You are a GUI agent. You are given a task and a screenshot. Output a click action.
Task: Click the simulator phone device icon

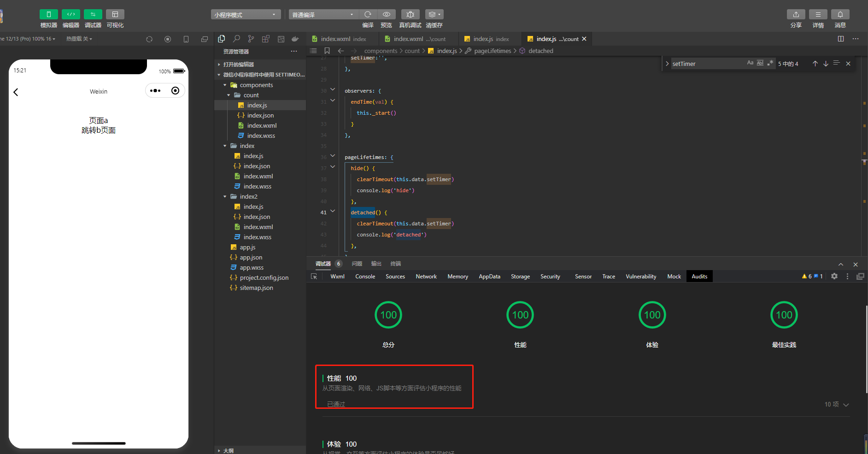coord(186,39)
